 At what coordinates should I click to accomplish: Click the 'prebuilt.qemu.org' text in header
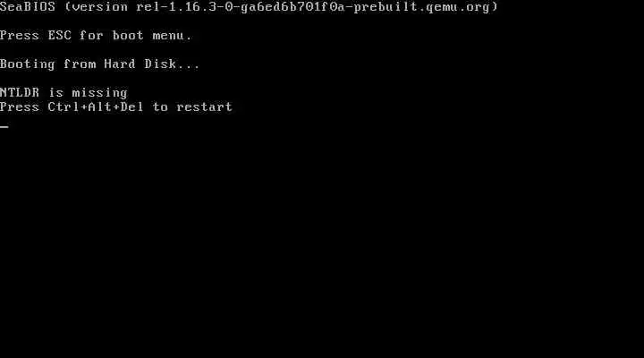point(421,7)
